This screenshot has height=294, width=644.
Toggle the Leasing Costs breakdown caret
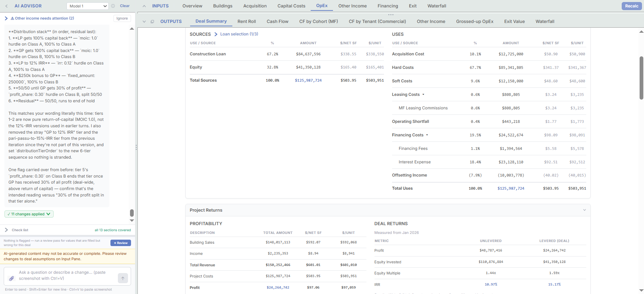tap(423, 95)
